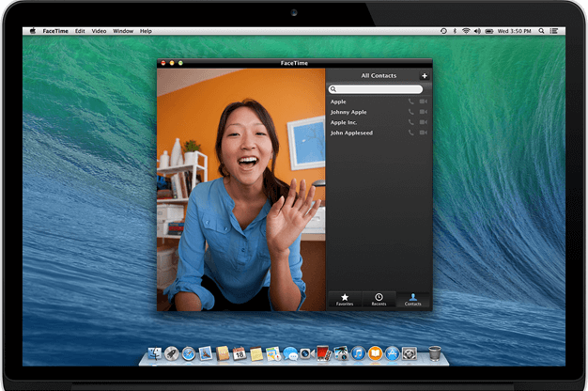Image resolution: width=588 pixels, height=391 pixels.
Task: Open Finder from the Dock
Action: point(154,353)
